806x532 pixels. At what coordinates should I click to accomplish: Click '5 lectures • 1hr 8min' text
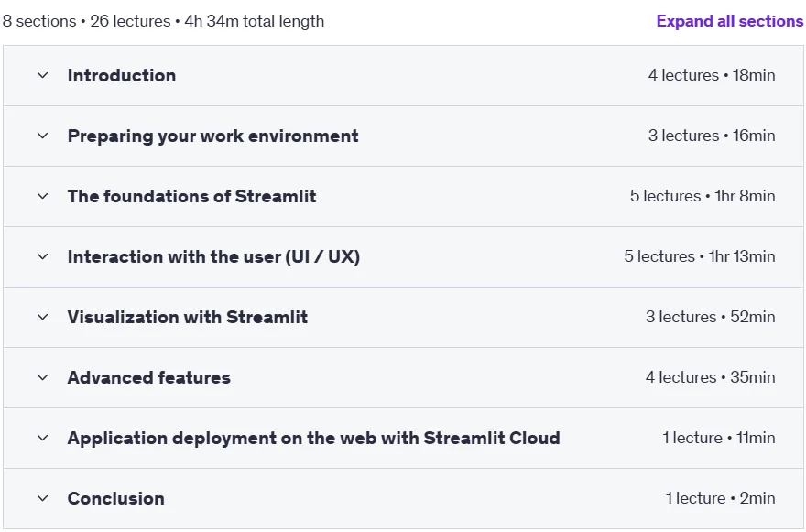703,196
